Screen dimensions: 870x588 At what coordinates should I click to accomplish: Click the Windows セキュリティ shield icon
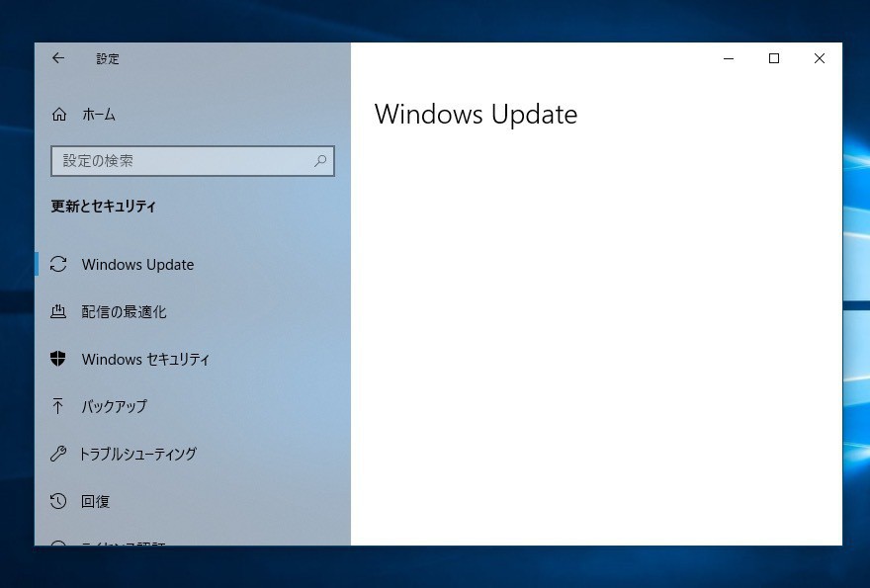58,359
